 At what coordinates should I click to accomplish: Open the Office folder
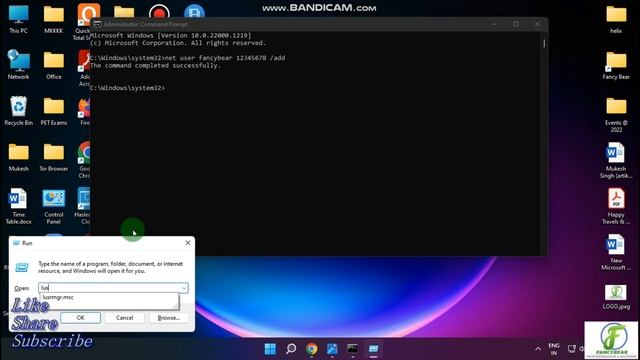(53, 64)
